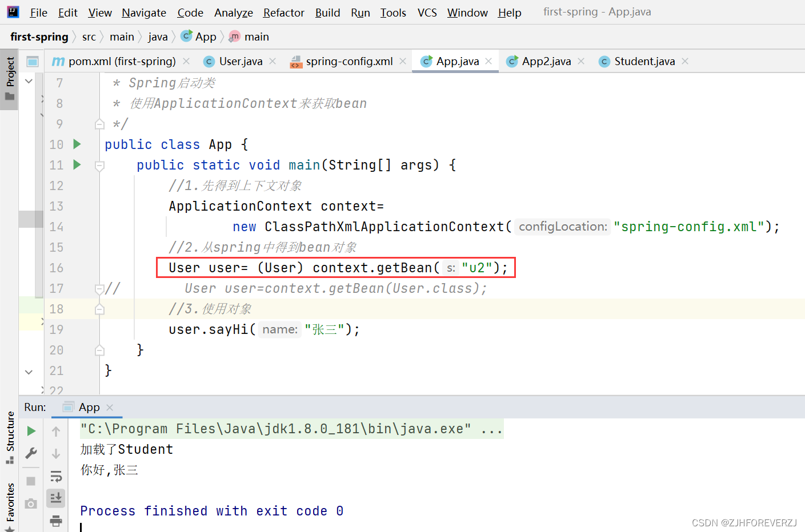
Task: Click the project pane view icon beside tabs
Action: tap(33, 61)
